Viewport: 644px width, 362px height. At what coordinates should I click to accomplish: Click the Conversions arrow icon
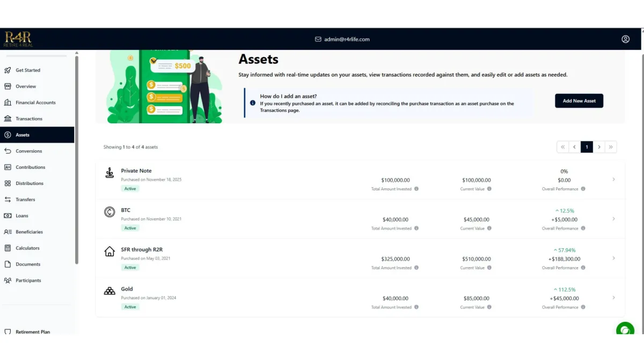point(8,151)
